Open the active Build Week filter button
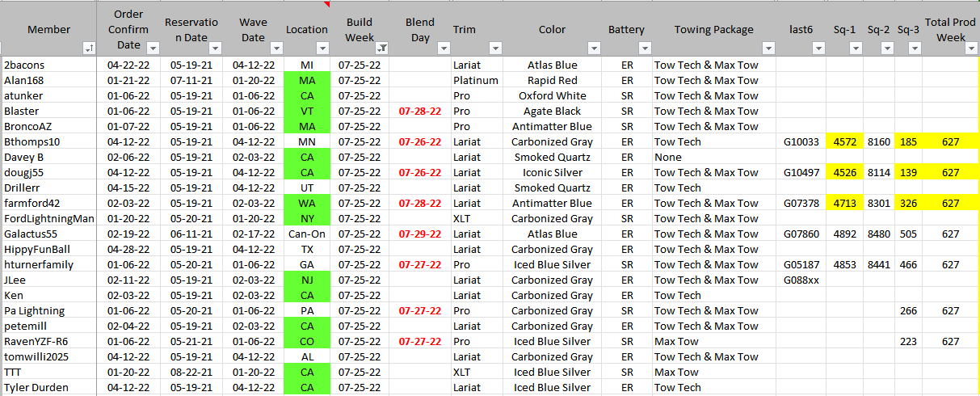The width and height of the screenshot is (980, 396). pyautogui.click(x=381, y=48)
